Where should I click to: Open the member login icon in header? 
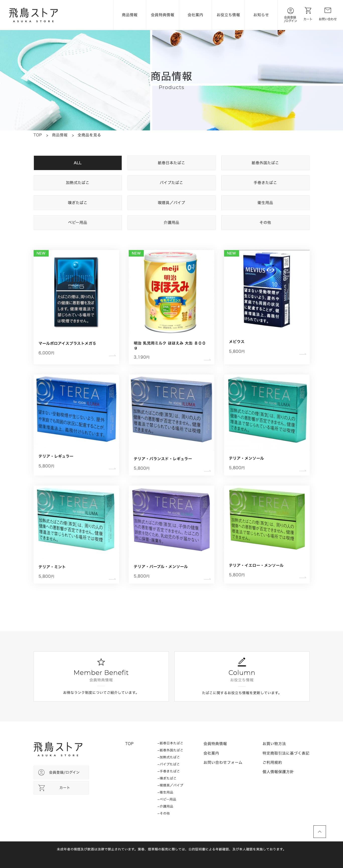[x=290, y=11]
